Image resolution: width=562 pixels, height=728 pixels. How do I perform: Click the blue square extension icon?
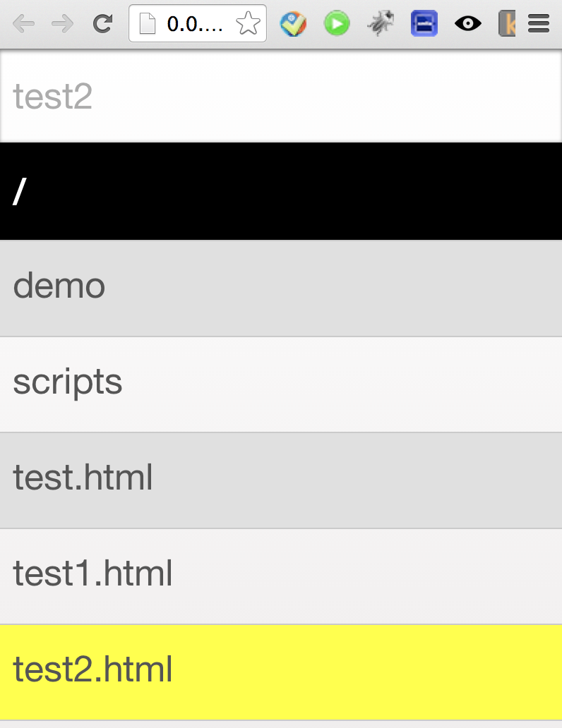[424, 24]
